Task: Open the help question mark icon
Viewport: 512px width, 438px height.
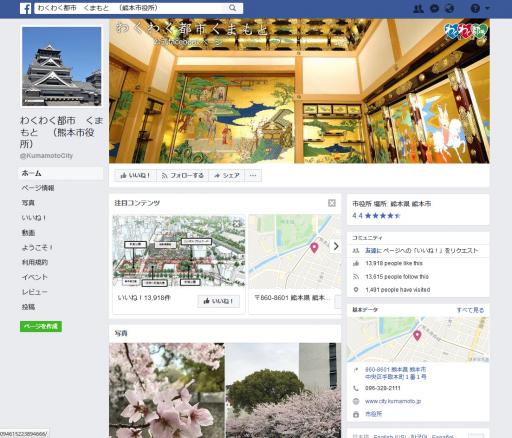Action: pos(475,8)
